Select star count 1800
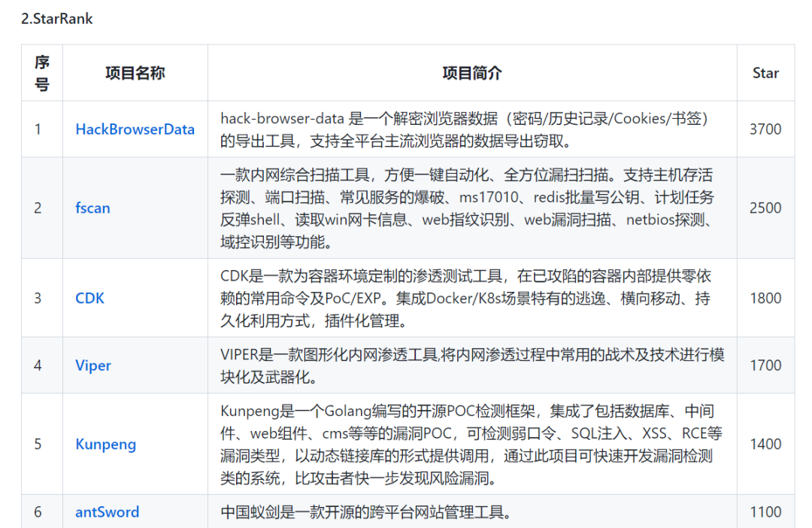 point(765,298)
